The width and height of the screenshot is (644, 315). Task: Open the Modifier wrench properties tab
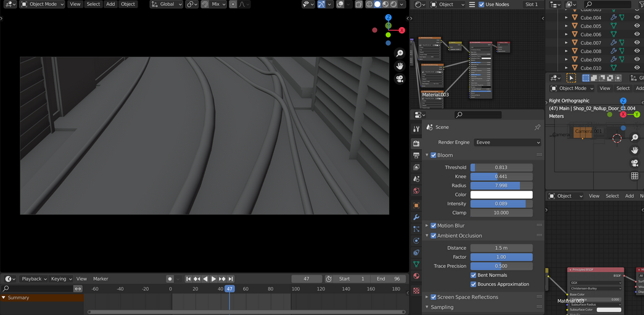coord(416,217)
